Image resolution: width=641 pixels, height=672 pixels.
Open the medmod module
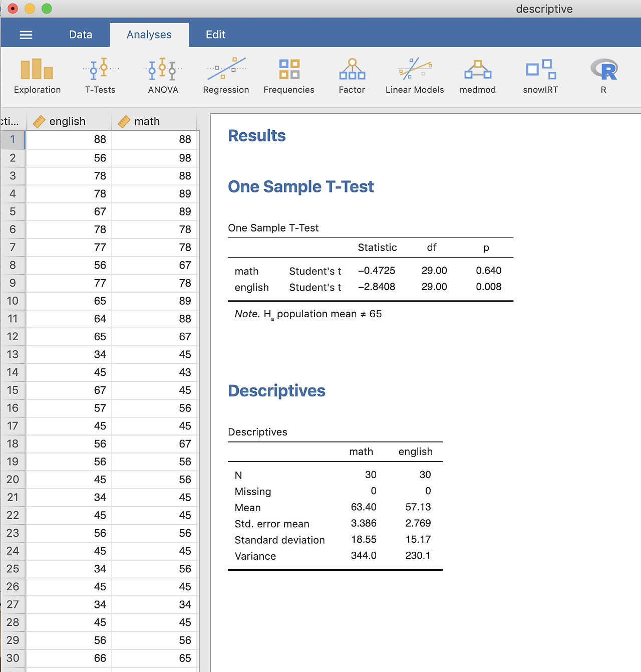click(x=478, y=76)
